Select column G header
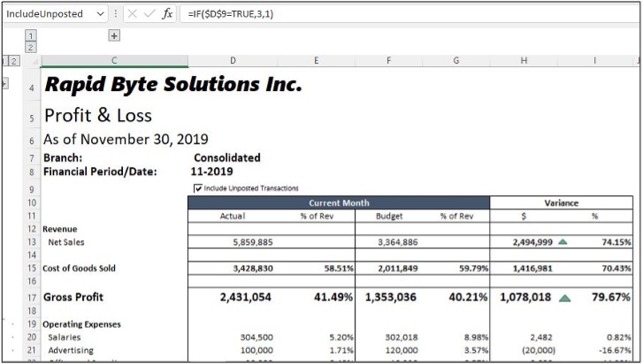The image size is (642, 364). point(456,61)
